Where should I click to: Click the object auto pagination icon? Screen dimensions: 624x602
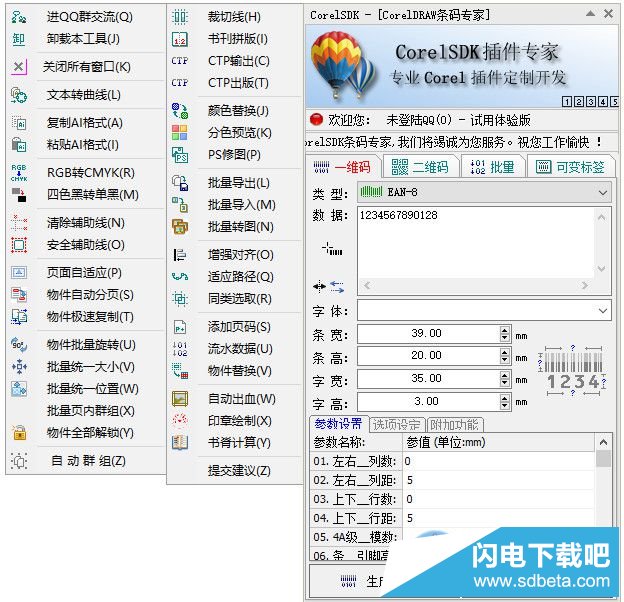click(x=19, y=295)
